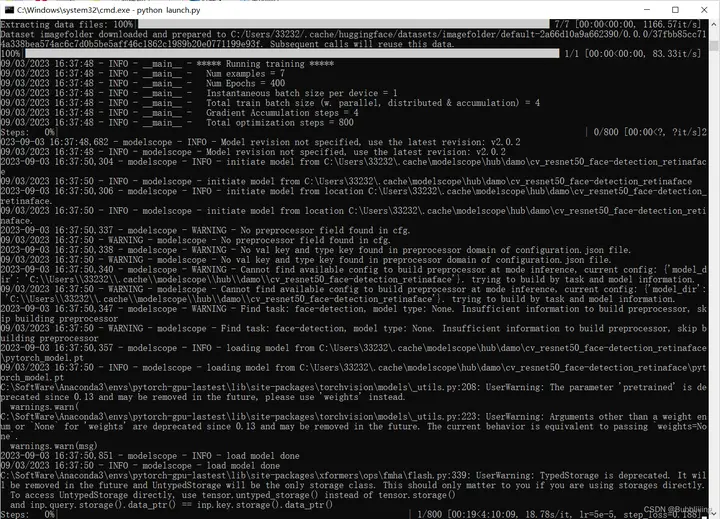This screenshot has height=519, width=720.
Task: Click the 'flash.py:339: UserWarning' line
Action: (353, 480)
